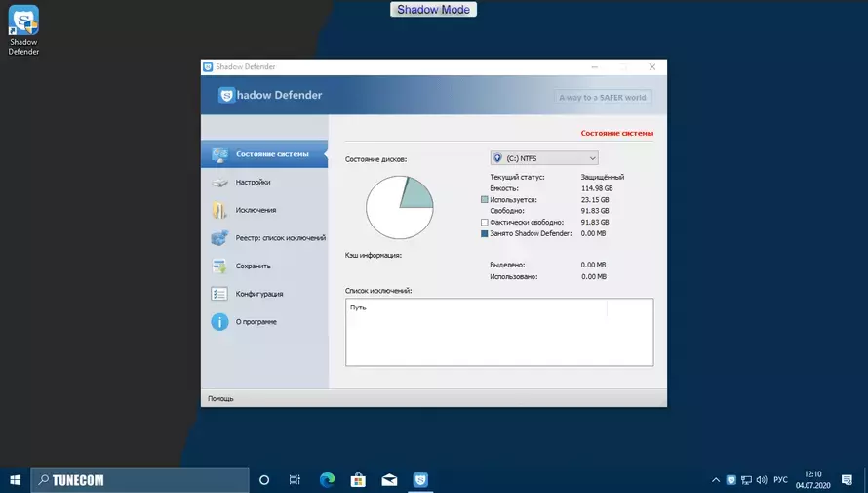Click Shadow Defender tray shield icon

[731, 479]
